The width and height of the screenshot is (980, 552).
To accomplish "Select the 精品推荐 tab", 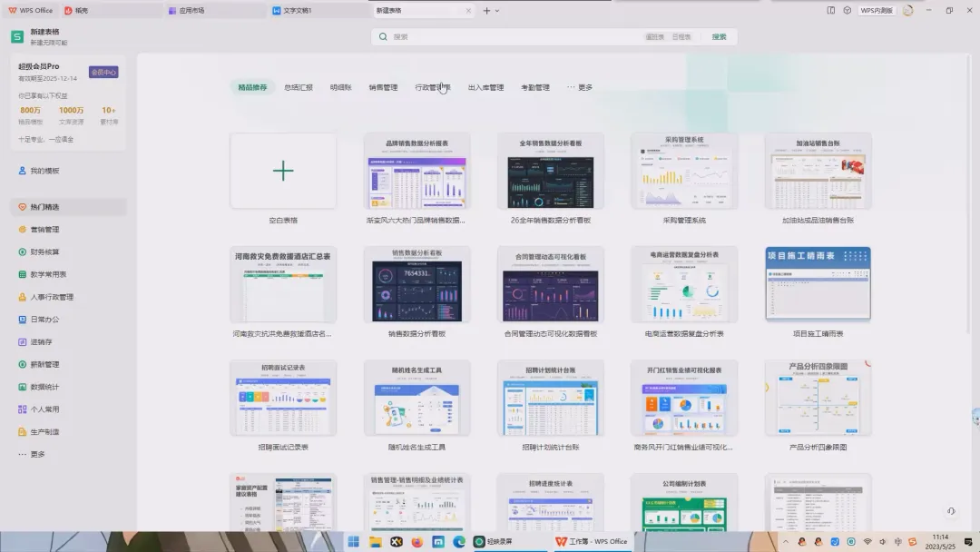I will 252,87.
